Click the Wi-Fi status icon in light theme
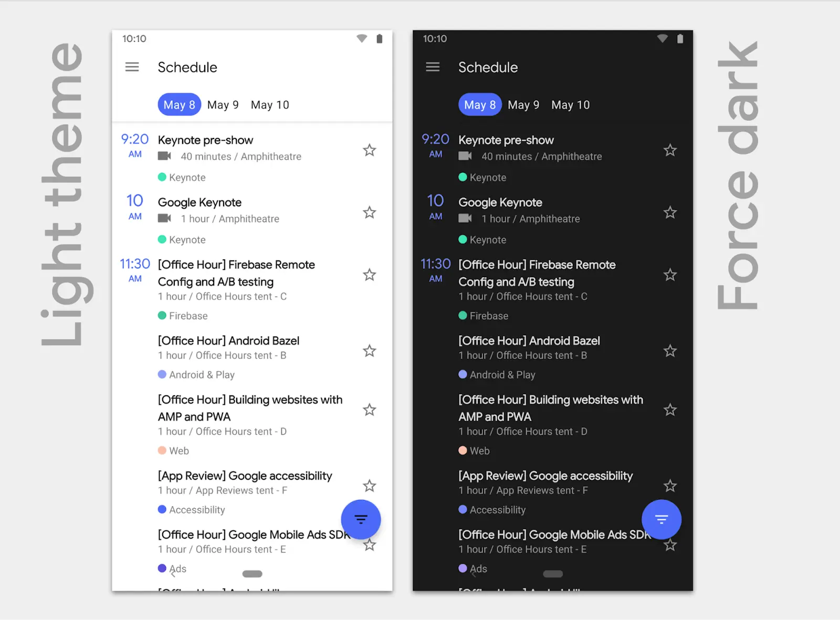Image resolution: width=840 pixels, height=620 pixels. (361, 38)
